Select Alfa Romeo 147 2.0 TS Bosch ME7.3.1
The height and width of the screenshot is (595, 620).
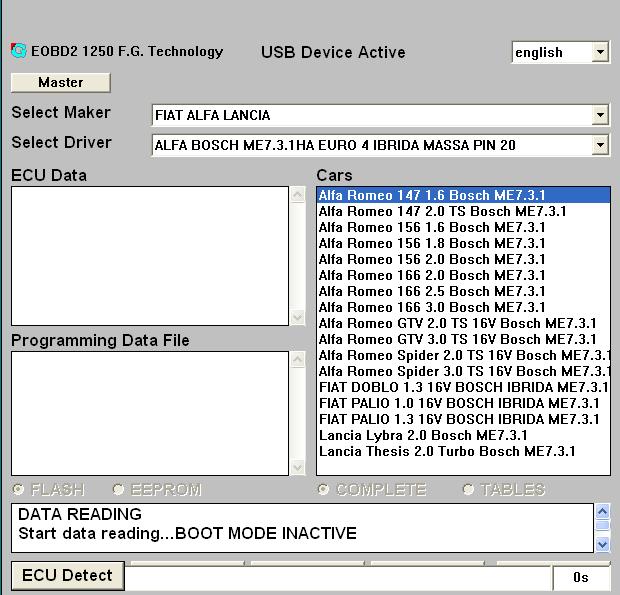click(463, 211)
